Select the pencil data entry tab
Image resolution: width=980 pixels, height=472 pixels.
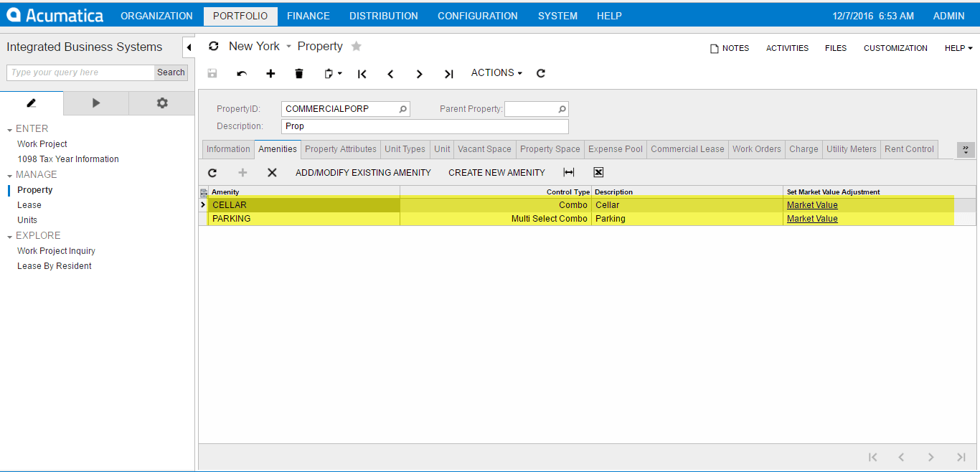[32, 103]
